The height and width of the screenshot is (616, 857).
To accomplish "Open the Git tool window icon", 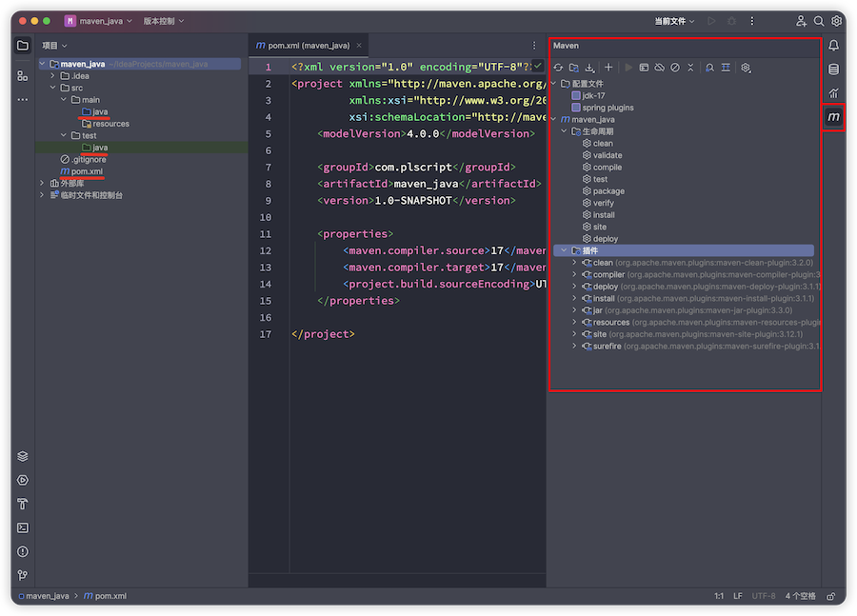I will click(23, 575).
